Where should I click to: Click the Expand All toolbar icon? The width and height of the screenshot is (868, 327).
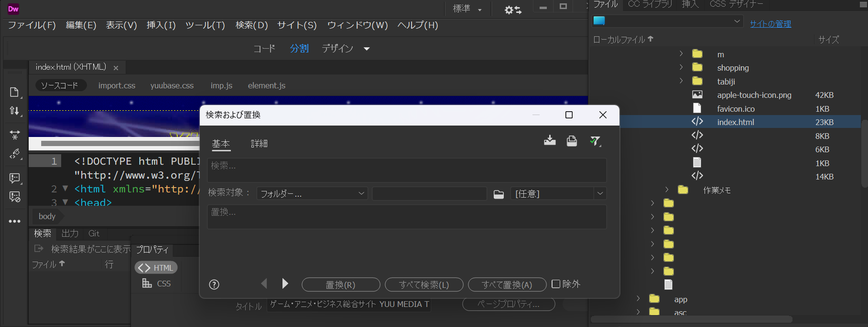[x=14, y=135]
